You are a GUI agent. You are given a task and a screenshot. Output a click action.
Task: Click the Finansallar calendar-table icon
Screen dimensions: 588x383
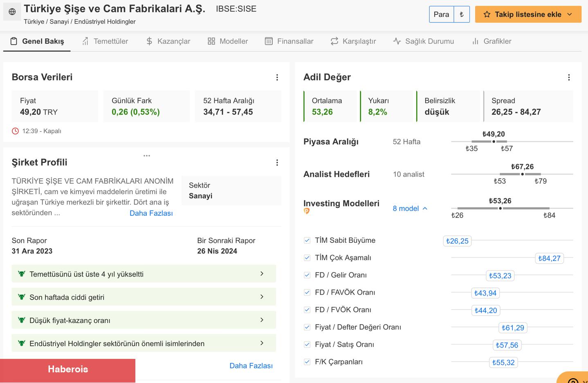tap(269, 41)
